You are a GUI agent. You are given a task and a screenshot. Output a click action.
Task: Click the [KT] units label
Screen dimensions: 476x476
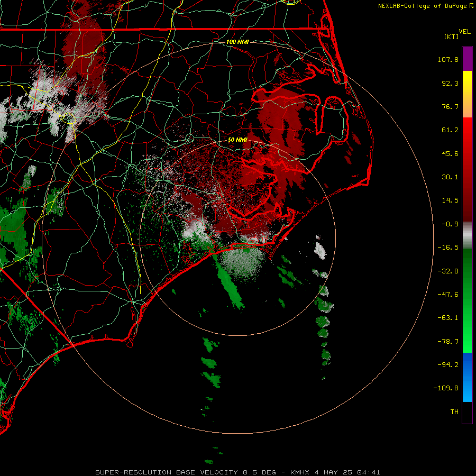(x=452, y=36)
